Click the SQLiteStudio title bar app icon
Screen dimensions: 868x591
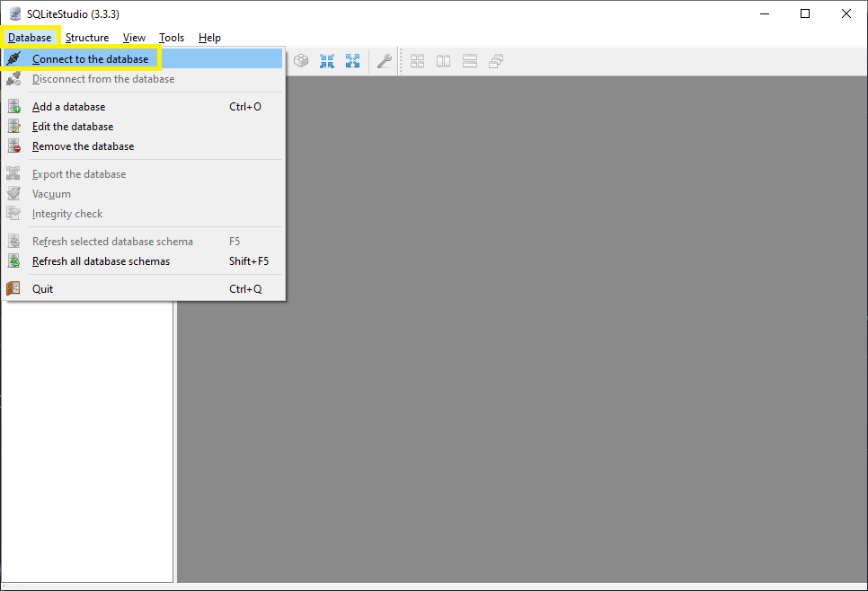coord(15,13)
